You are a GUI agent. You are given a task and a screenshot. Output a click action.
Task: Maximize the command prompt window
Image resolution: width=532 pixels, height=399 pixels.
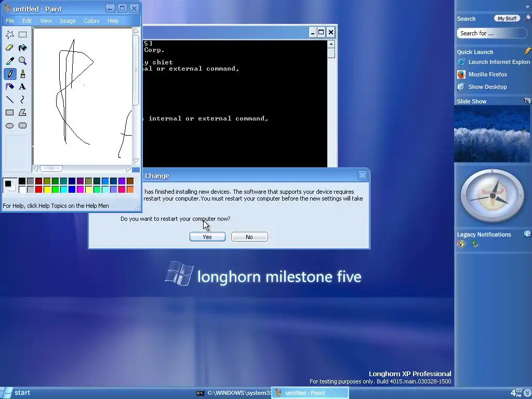(x=321, y=33)
